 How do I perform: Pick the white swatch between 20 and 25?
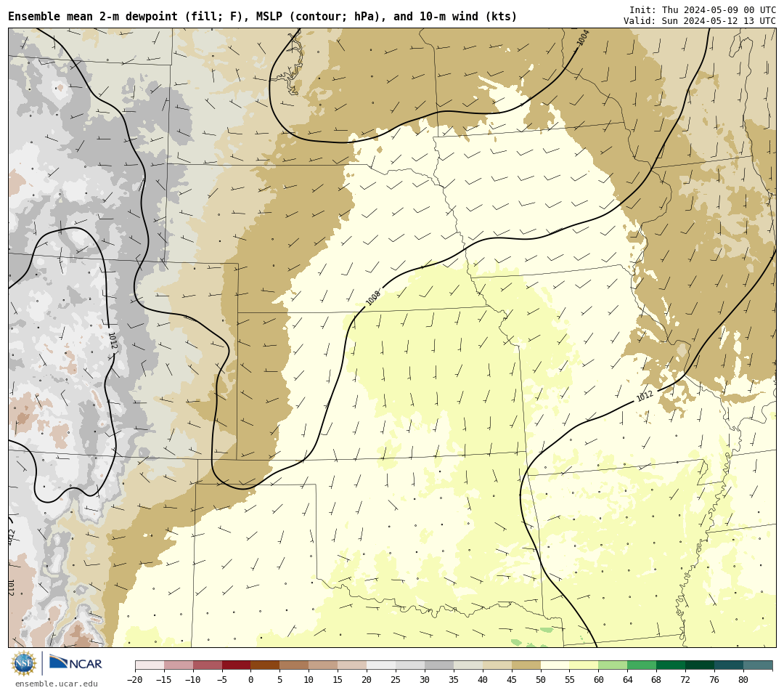[382, 665]
